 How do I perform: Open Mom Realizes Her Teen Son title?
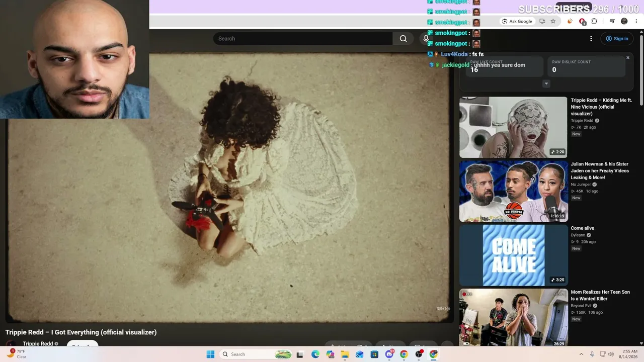coord(600,295)
